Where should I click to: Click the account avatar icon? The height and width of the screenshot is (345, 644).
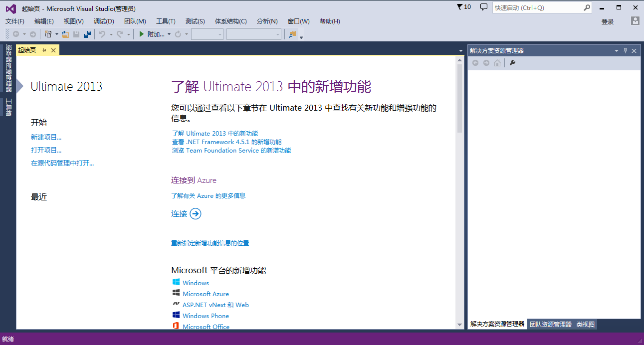(x=635, y=21)
